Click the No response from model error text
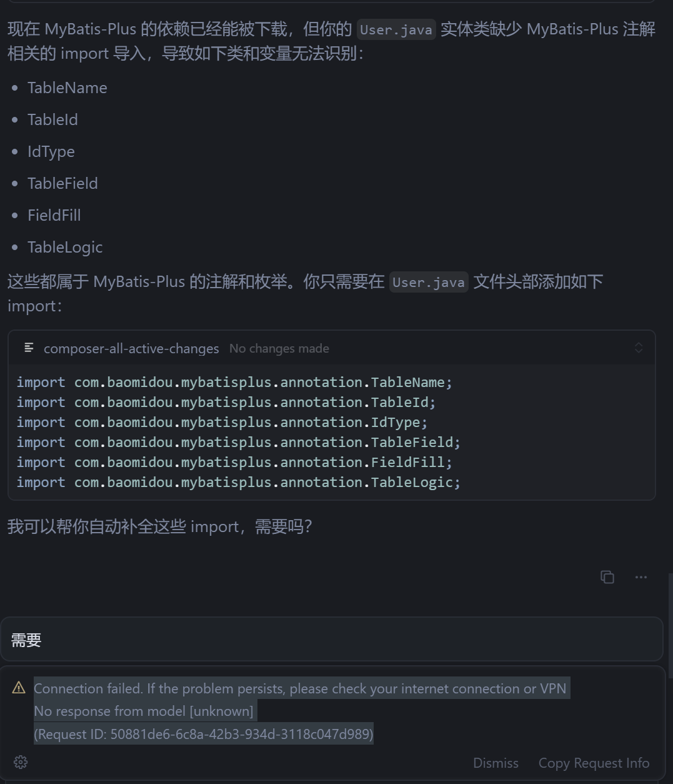Image resolution: width=673 pixels, height=784 pixels. pyautogui.click(x=144, y=711)
